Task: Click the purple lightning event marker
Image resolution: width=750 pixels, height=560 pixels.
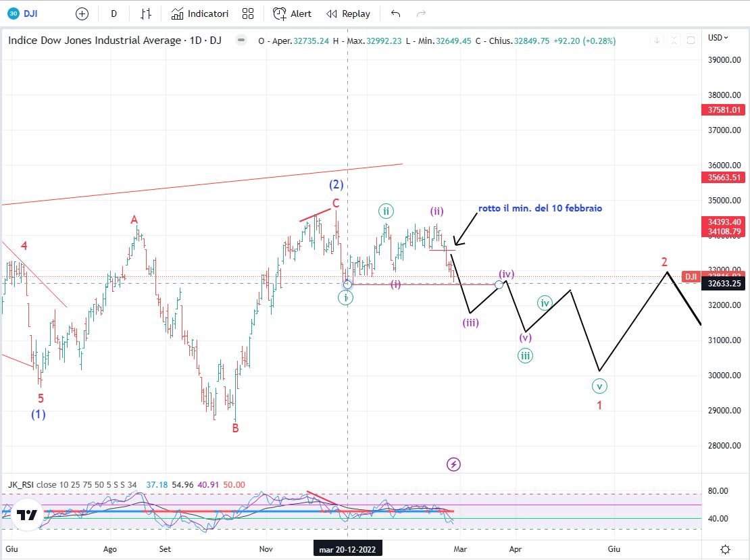Action: [453, 464]
